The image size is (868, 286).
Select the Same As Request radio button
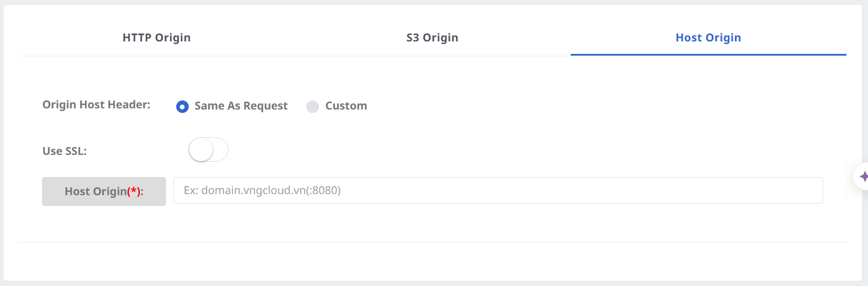182,106
